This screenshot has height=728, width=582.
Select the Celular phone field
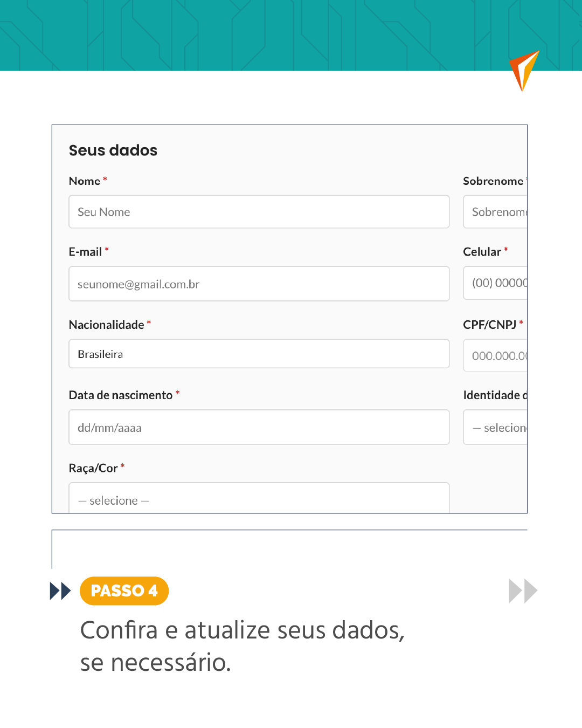[496, 283]
